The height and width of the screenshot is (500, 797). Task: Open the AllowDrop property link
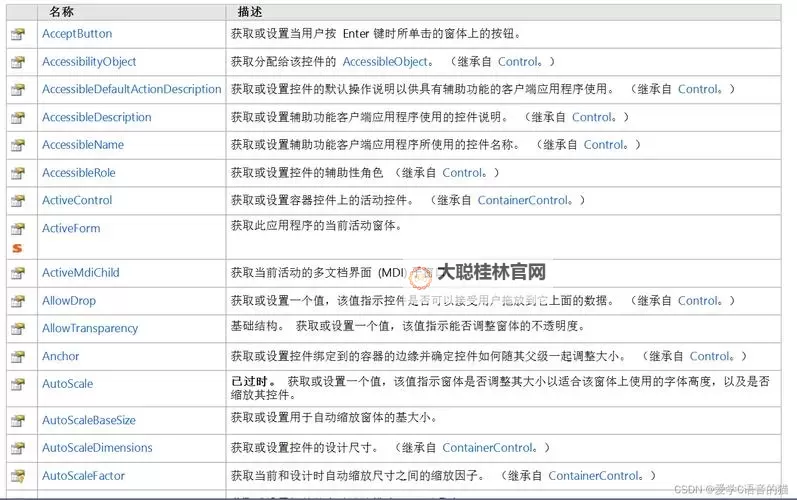[69, 301]
